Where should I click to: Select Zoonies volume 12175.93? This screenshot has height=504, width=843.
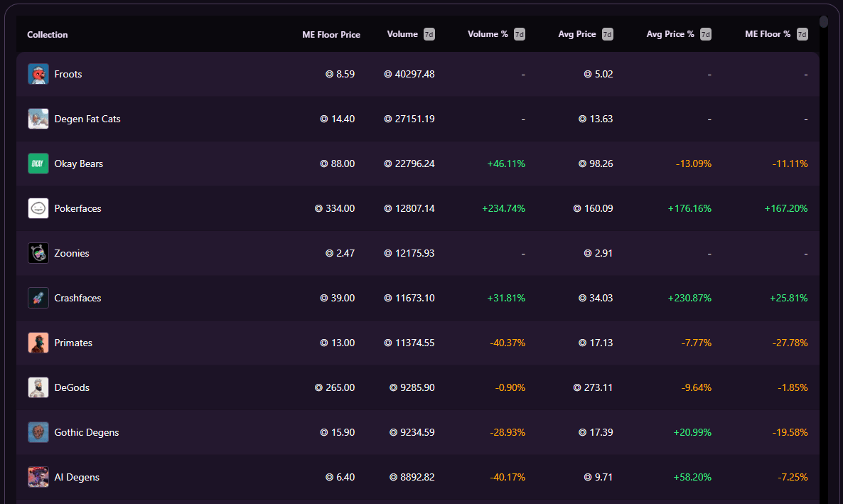pyautogui.click(x=409, y=253)
